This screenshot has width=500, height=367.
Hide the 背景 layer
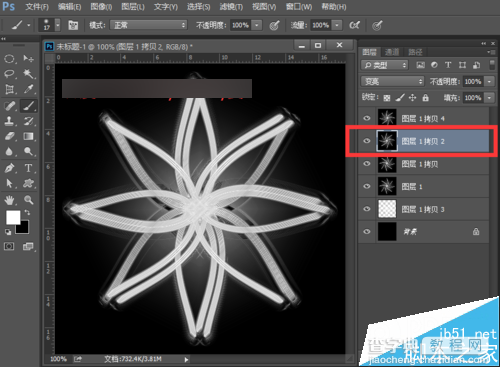click(367, 231)
